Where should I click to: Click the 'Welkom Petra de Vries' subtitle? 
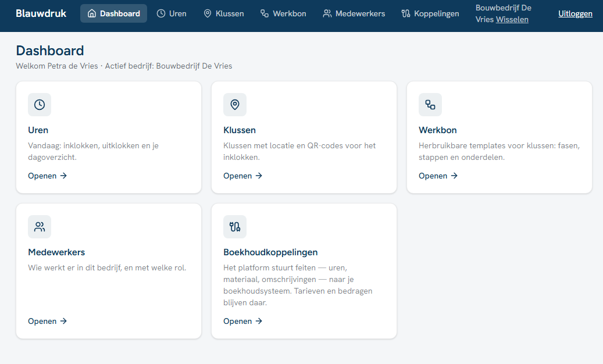tap(124, 66)
